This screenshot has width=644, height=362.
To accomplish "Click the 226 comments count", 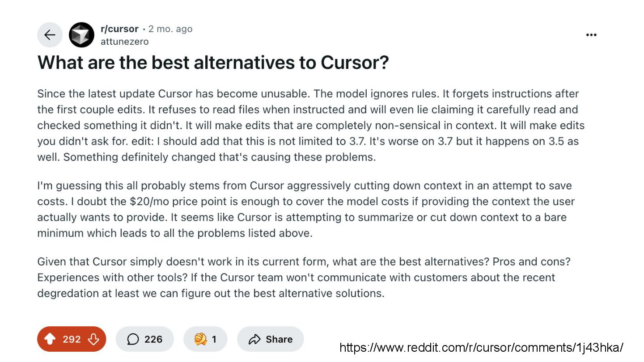I will [x=153, y=339].
